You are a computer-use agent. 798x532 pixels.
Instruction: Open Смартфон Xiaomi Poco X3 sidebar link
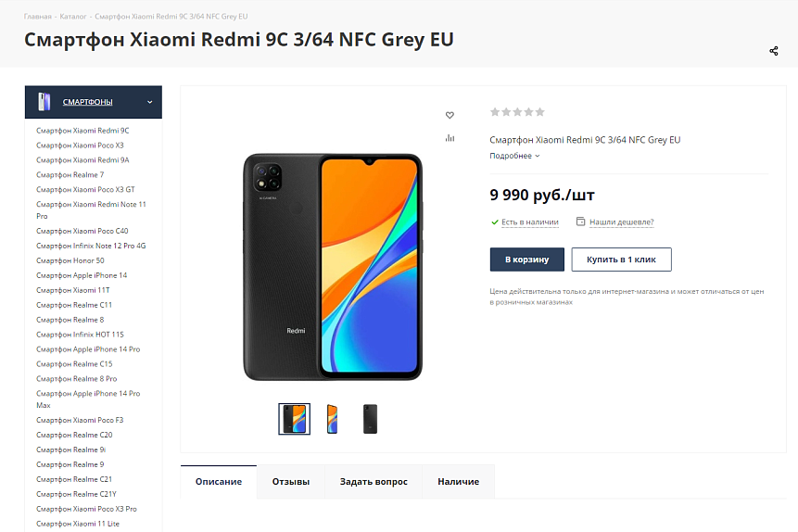80,146
